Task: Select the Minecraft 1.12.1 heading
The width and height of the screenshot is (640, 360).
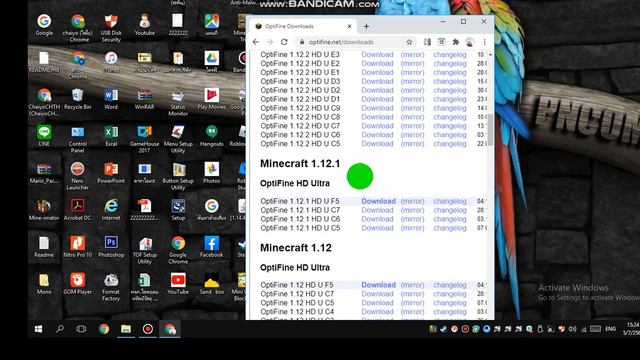Action: [300, 164]
